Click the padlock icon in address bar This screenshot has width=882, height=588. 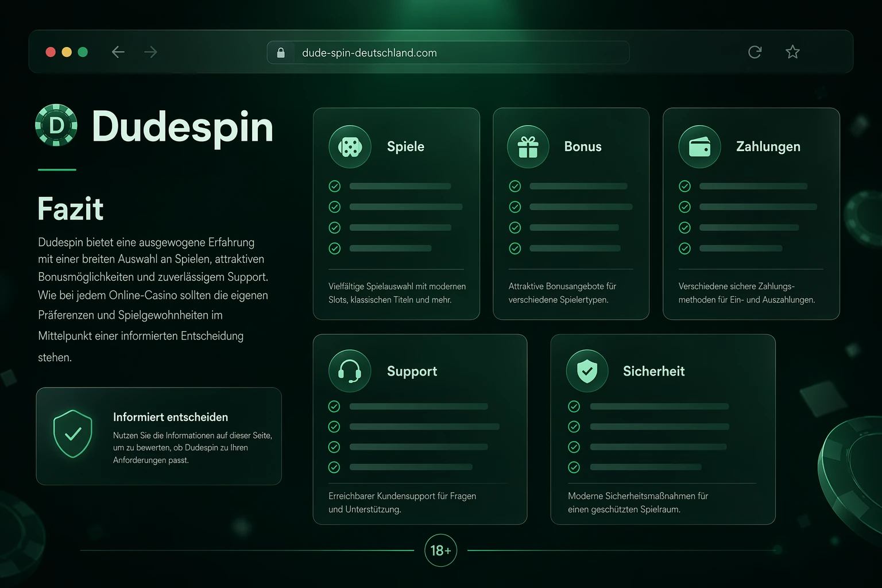[x=281, y=53]
